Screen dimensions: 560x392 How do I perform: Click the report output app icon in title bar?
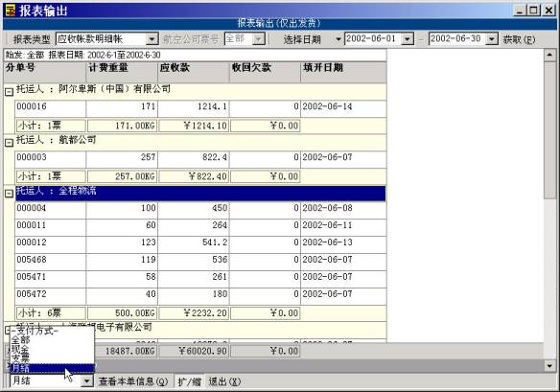[11, 11]
